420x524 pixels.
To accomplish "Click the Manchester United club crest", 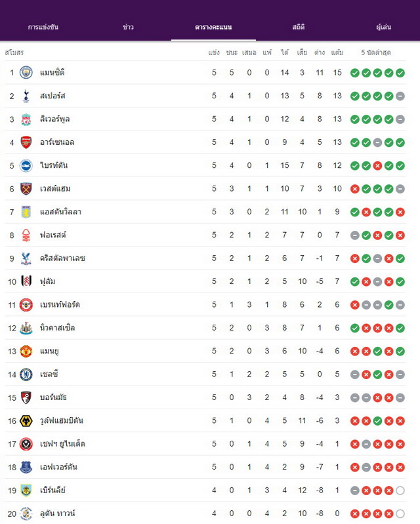I will tap(26, 352).
